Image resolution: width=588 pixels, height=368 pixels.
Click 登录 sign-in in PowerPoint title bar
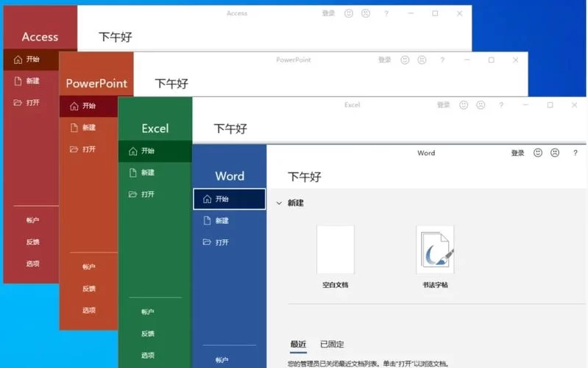click(385, 60)
